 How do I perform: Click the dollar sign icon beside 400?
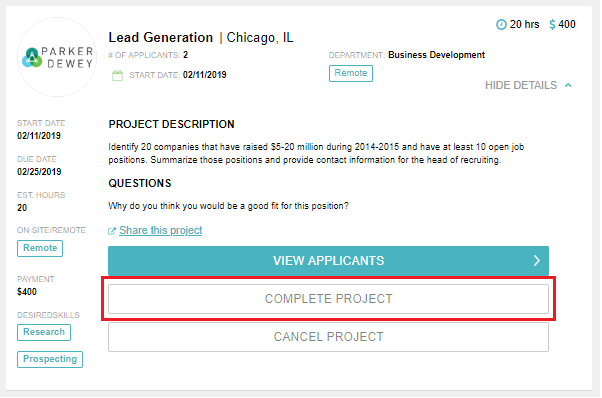[552, 25]
